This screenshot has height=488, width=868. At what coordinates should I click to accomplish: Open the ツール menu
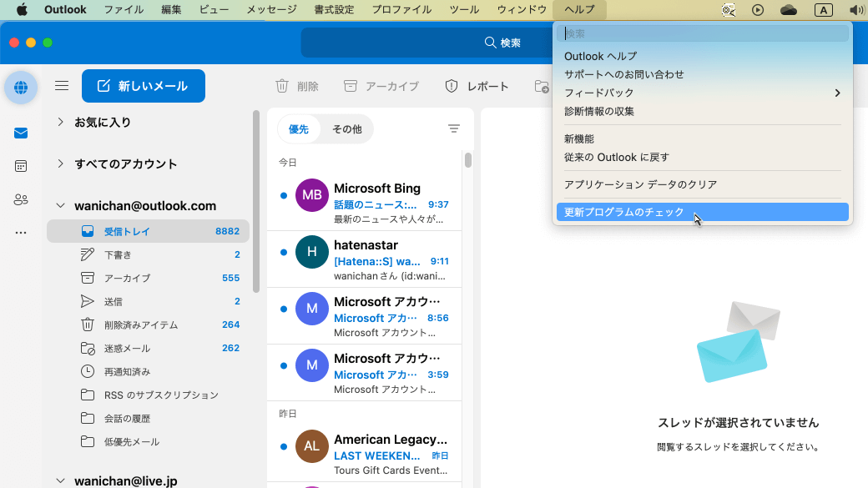pyautogui.click(x=464, y=9)
